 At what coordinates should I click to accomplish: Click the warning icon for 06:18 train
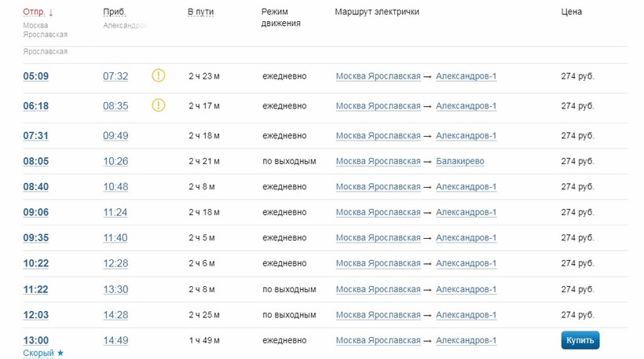click(x=159, y=105)
